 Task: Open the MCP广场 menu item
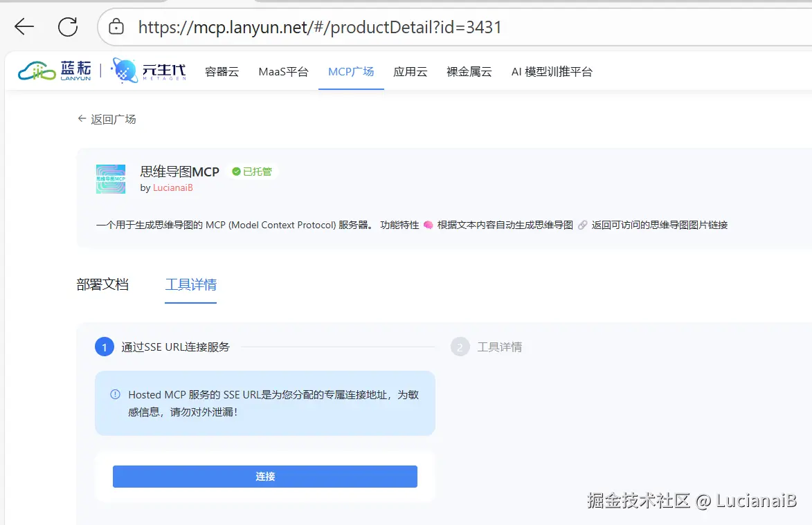click(351, 71)
